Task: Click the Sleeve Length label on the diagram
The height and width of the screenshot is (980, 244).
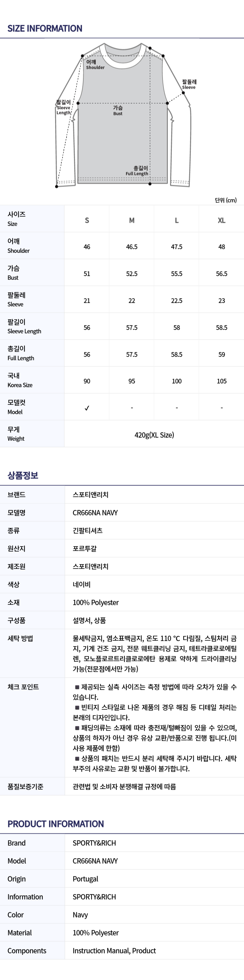Action: [63, 107]
